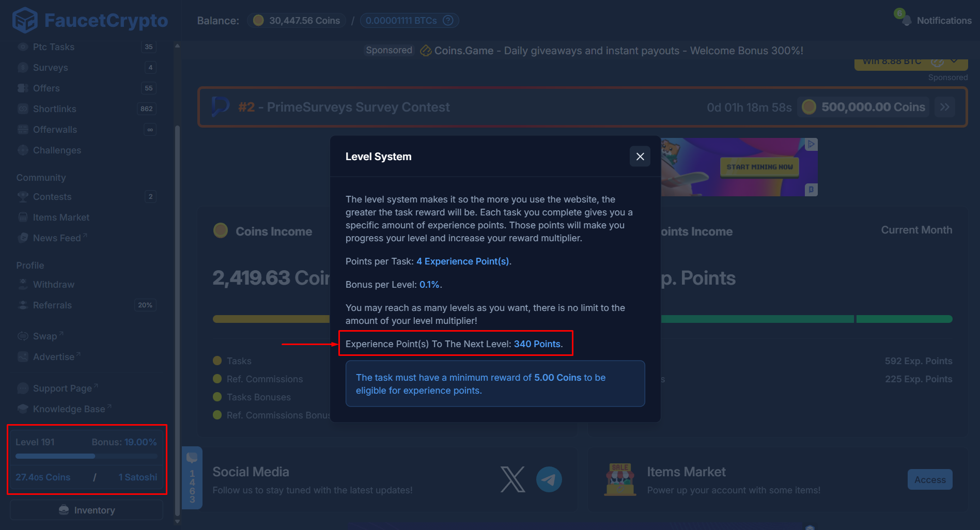This screenshot has height=530, width=980.
Task: Close the Level System dialog
Action: click(x=640, y=156)
